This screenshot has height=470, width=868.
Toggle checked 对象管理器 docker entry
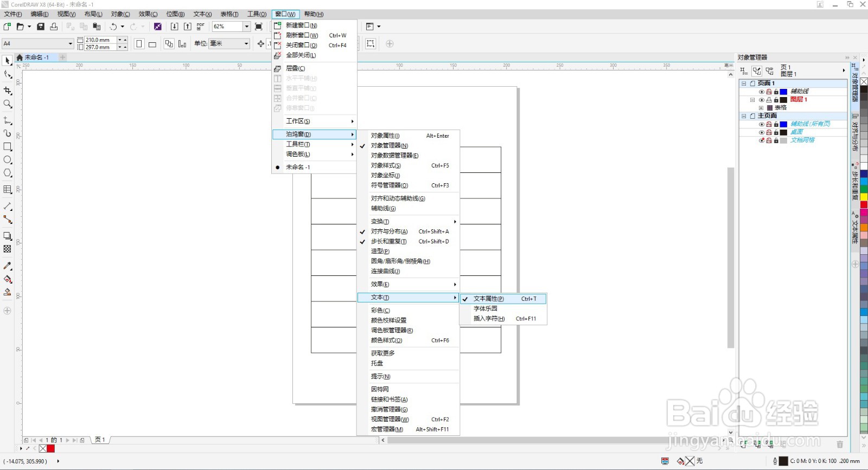[408, 145]
